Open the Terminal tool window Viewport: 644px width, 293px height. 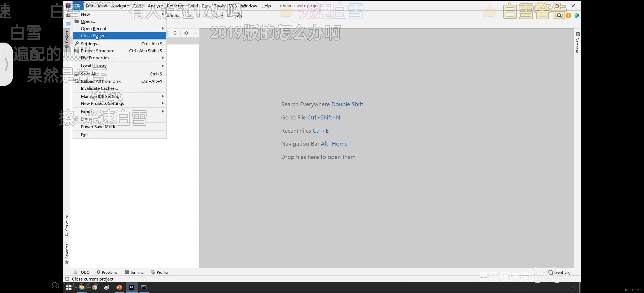tap(135, 272)
